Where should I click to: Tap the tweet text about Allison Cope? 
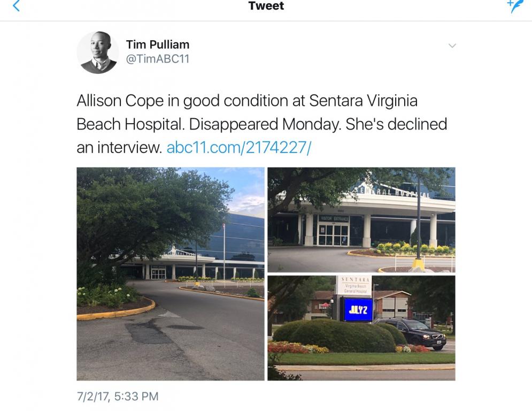(261, 124)
